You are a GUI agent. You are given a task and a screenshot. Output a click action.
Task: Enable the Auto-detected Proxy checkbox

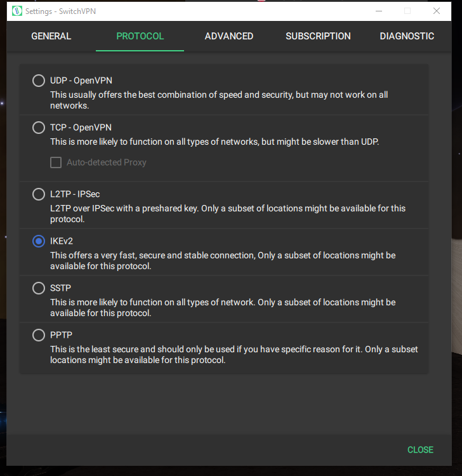pos(56,162)
